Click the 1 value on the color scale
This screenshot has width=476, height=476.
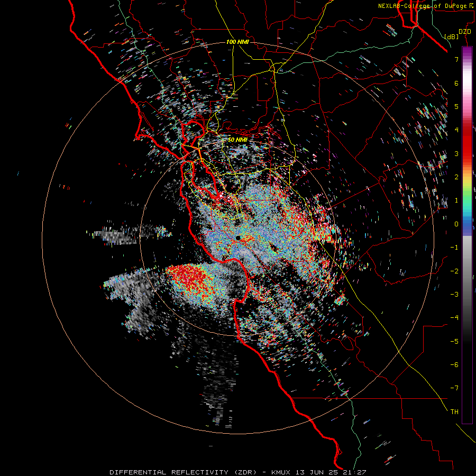456,200
